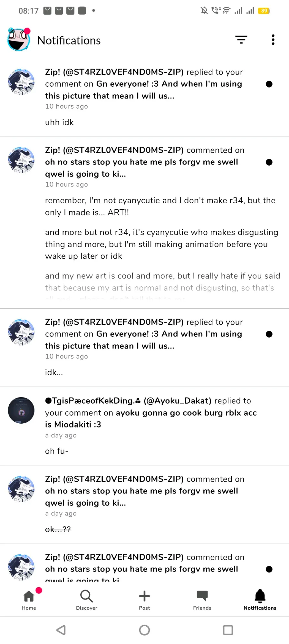Tap unread dot on 'idk...' reply notification
The width and height of the screenshot is (289, 644).
269,334
